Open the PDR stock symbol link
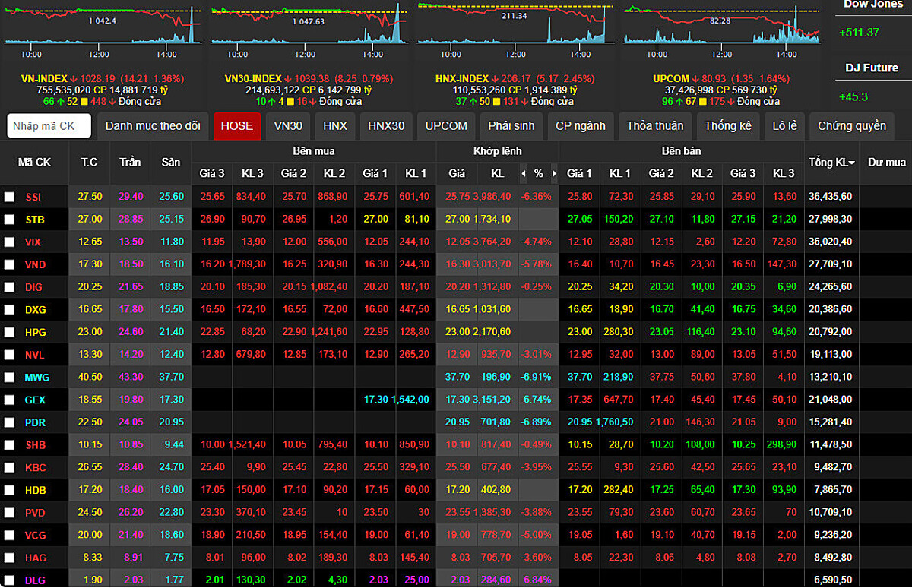 pos(35,422)
